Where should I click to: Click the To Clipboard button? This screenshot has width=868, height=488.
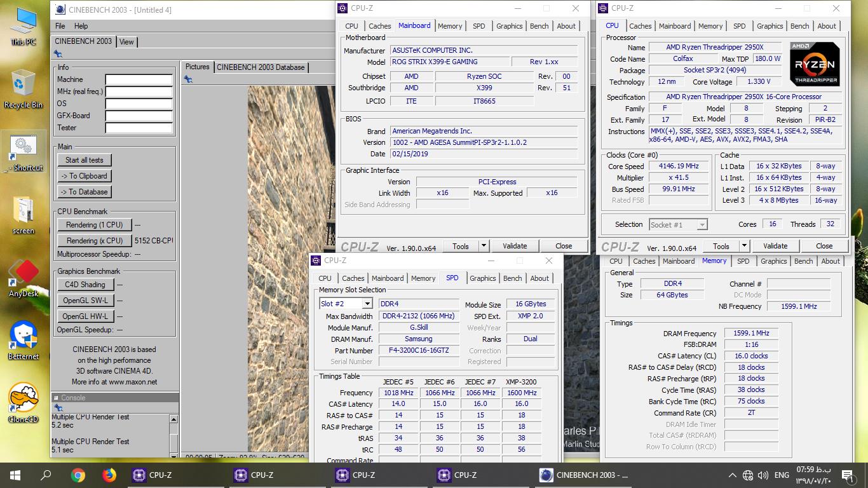85,176
